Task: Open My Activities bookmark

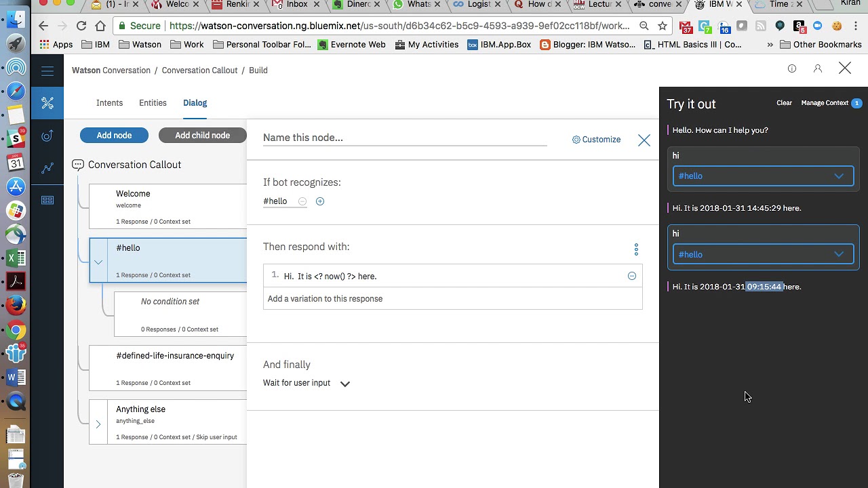Action: click(x=426, y=45)
